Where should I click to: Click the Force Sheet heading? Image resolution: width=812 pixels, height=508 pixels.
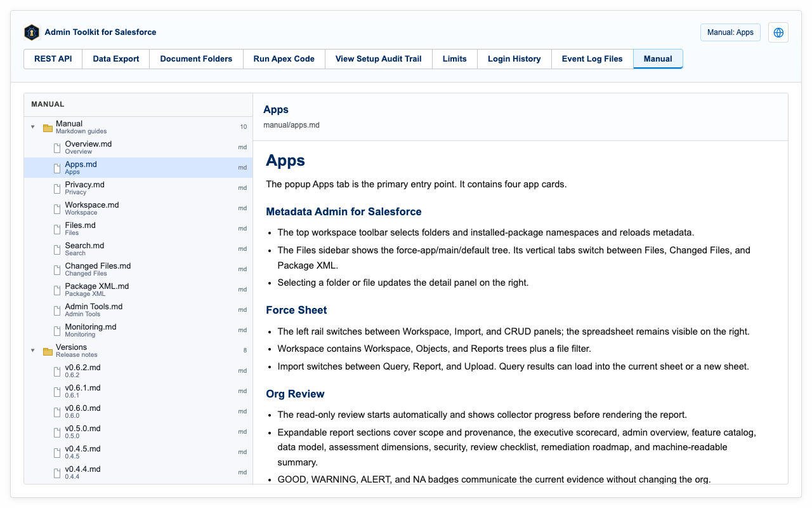coord(296,311)
